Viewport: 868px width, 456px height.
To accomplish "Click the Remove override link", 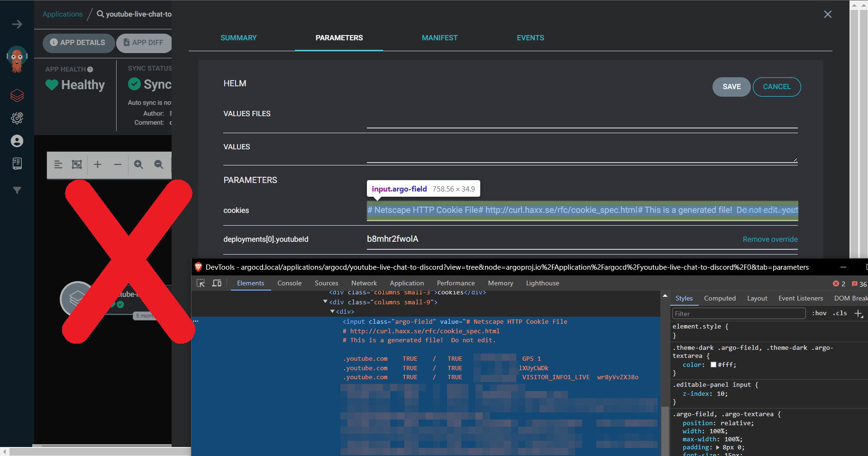I will pos(770,239).
